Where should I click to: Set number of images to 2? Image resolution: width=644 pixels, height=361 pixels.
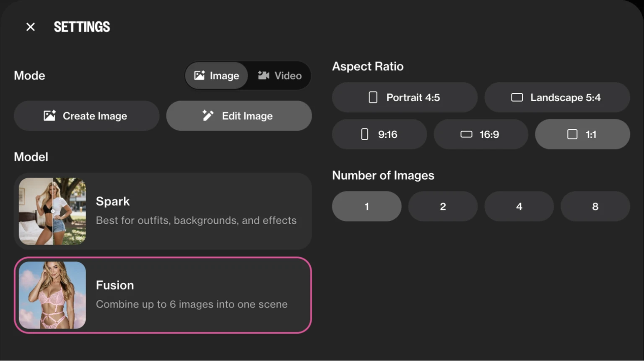click(443, 207)
